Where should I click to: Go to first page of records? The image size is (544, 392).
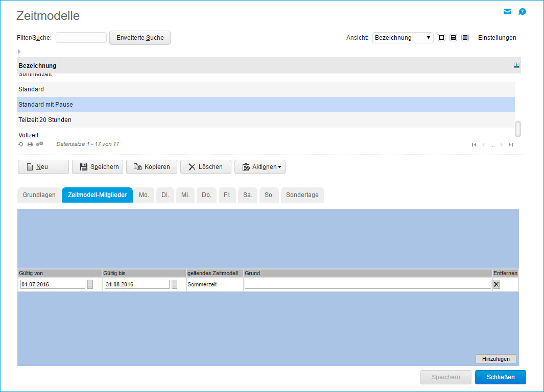(x=474, y=144)
